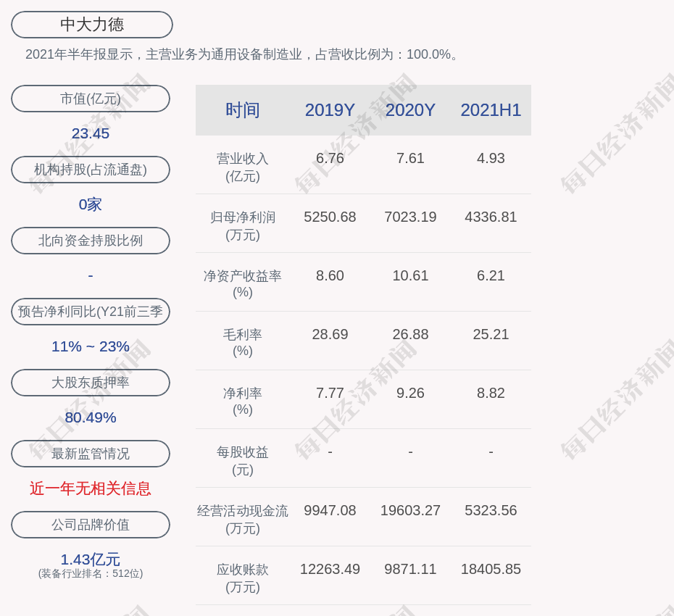Click gross margin value 28.69
Image resolution: width=674 pixels, height=616 pixels.
[x=330, y=334]
